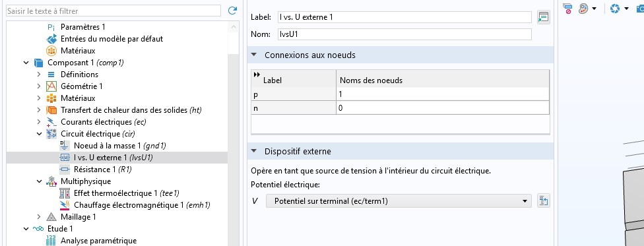The height and width of the screenshot is (246, 644).
Task: Click the go-to-source icon beside potential dropdown
Action: click(544, 201)
